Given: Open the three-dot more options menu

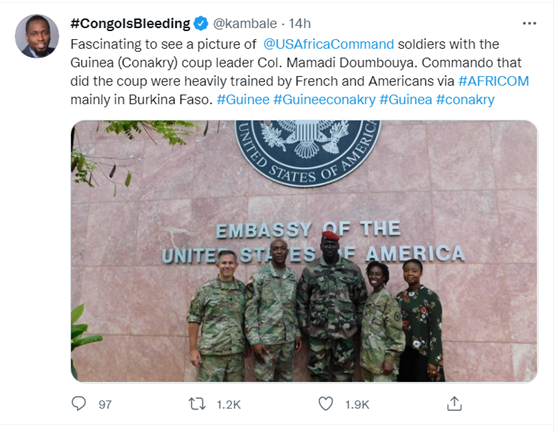Looking at the screenshot, I should [x=529, y=24].
